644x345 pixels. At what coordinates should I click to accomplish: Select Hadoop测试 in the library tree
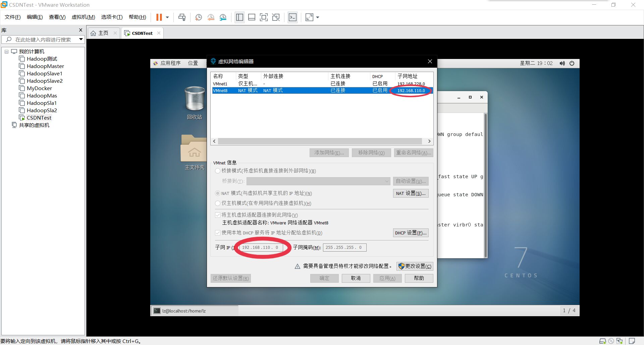click(x=42, y=59)
